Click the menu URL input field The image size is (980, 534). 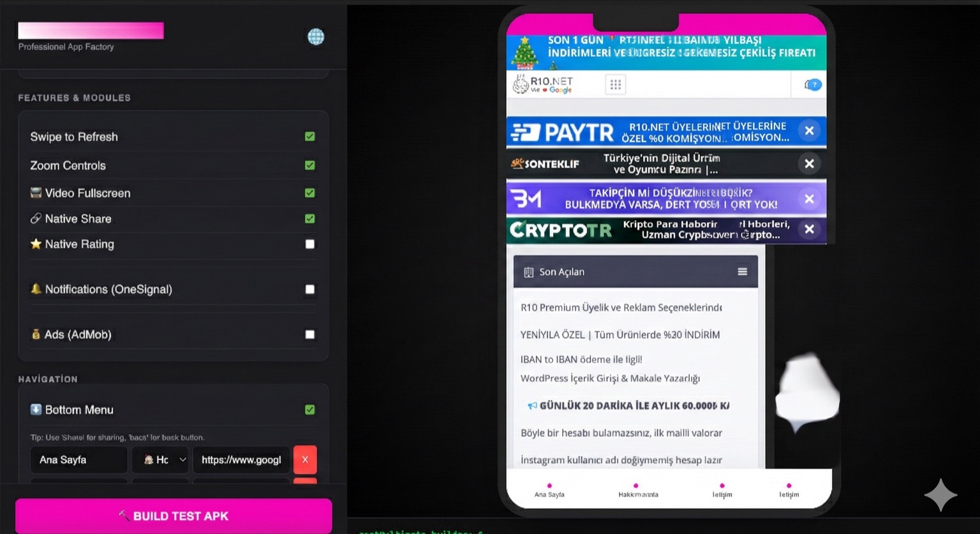point(241,459)
